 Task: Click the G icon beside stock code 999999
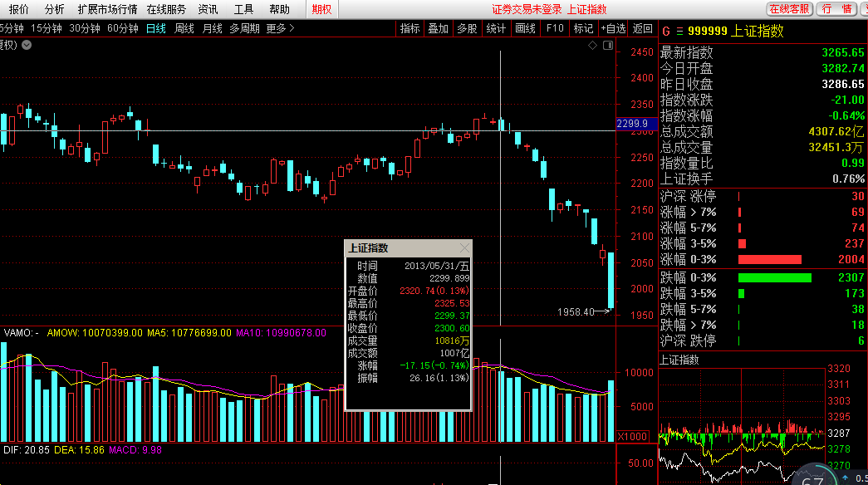[665, 32]
